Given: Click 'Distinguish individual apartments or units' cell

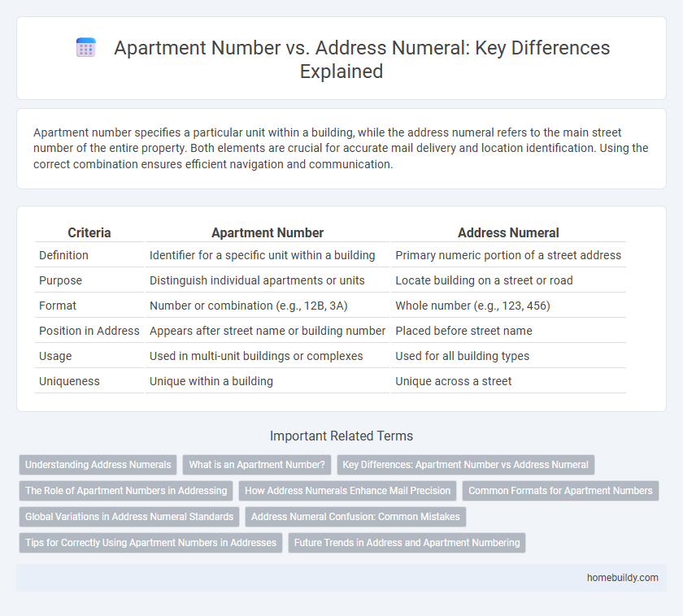Looking at the screenshot, I should (257, 280).
